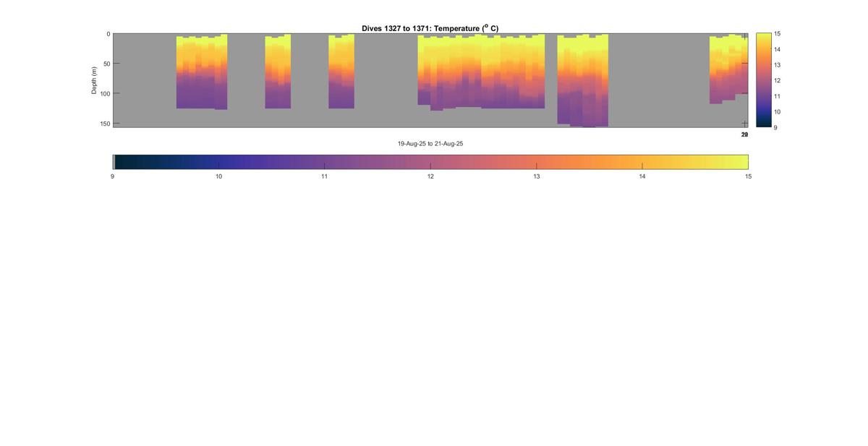868x446 pixels.
Task: Click the leftmost temperature profile block
Action: 202,72
